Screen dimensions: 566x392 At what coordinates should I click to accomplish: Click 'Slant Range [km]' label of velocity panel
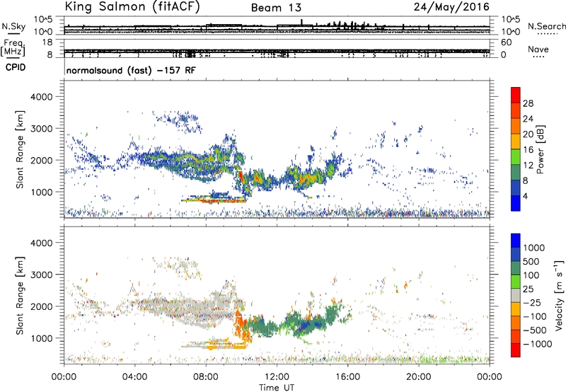click(x=20, y=296)
